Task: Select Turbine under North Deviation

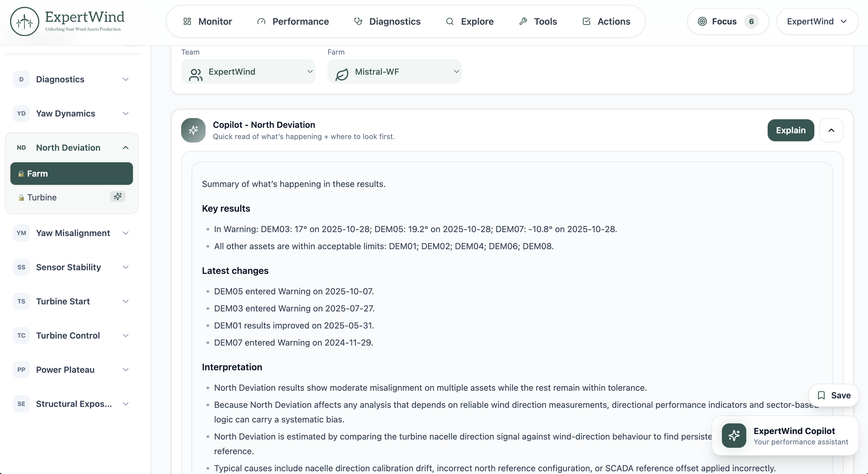Action: [x=42, y=197]
